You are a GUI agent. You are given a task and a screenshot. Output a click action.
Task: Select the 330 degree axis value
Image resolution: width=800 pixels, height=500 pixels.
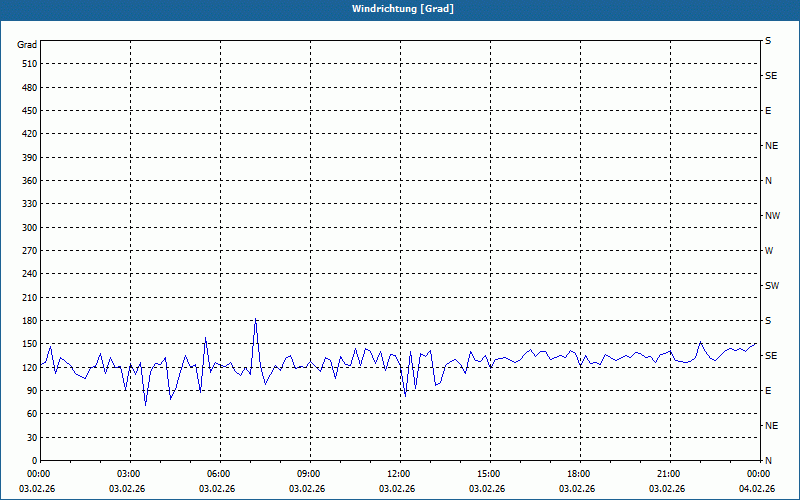(x=30, y=204)
